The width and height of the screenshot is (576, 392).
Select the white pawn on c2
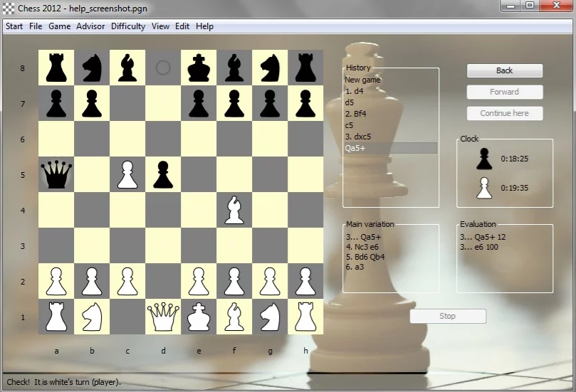click(127, 282)
